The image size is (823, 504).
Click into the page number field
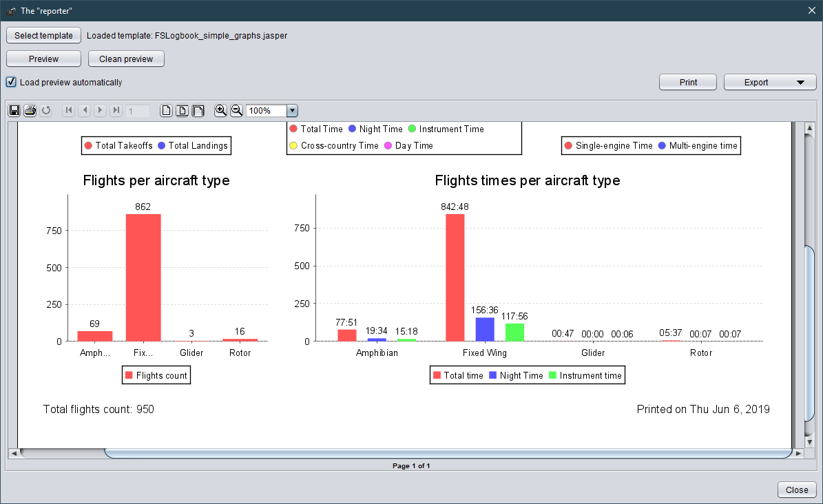[138, 111]
